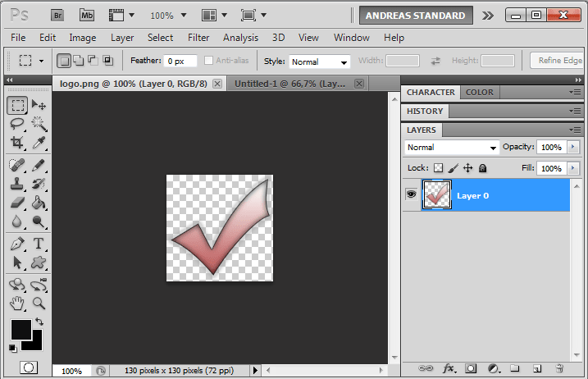Add a layer style with fx icon

(x=449, y=368)
